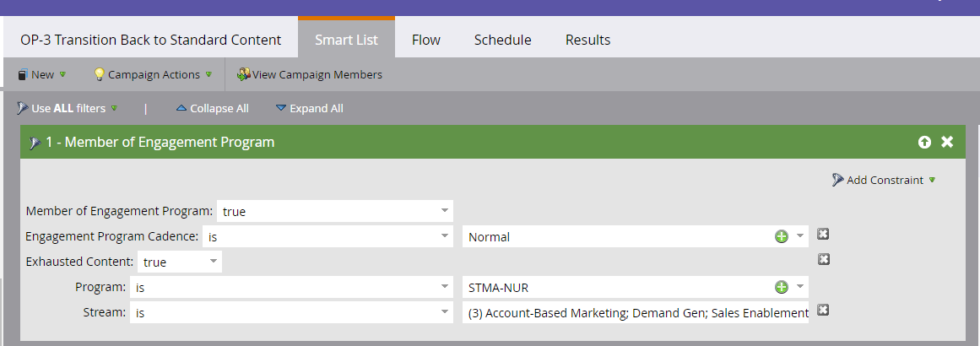980x346 pixels.
Task: Delete the Stream constraint
Action: 824,310
